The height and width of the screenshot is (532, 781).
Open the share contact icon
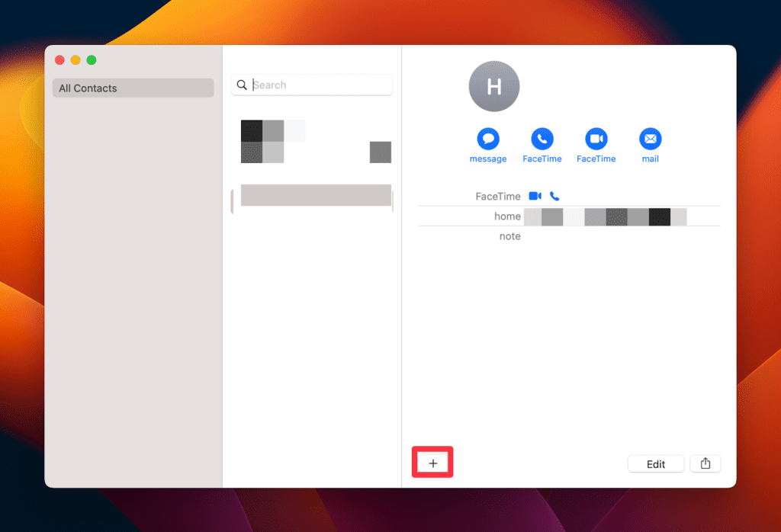[x=705, y=464]
